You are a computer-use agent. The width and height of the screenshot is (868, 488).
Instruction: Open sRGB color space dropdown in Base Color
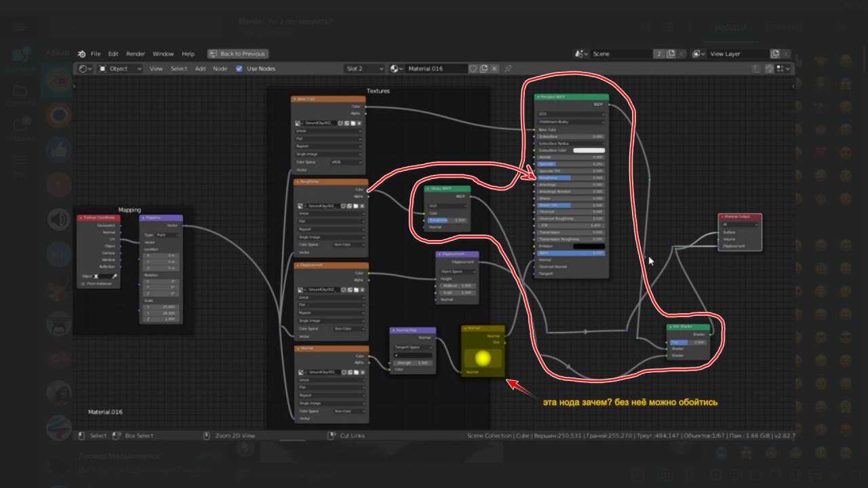[347, 163]
